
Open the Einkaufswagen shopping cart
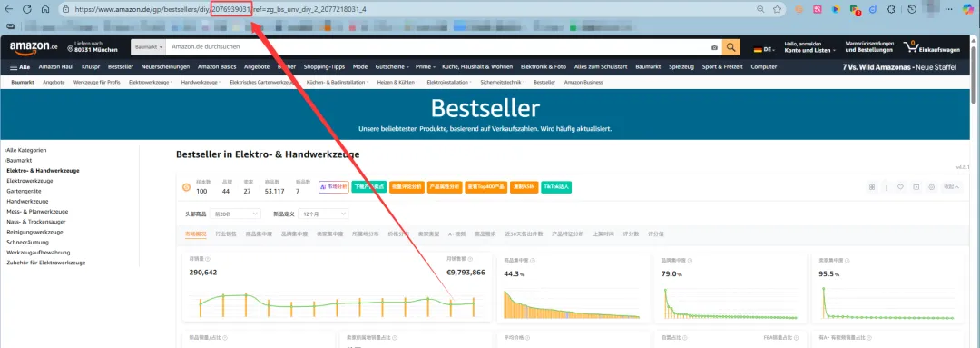pos(931,47)
